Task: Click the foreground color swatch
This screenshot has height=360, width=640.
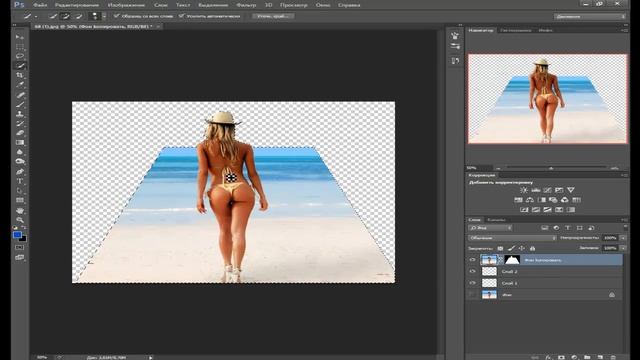Action: click(17, 235)
